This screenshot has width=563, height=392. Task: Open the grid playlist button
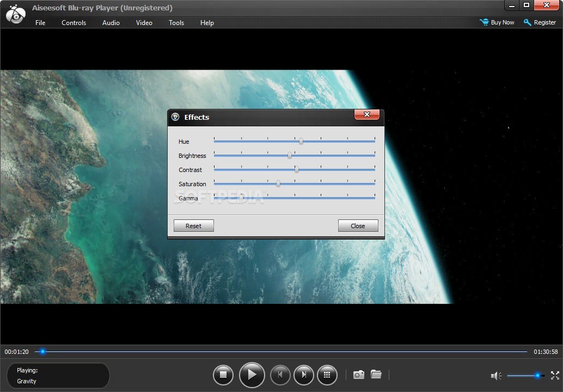point(327,375)
